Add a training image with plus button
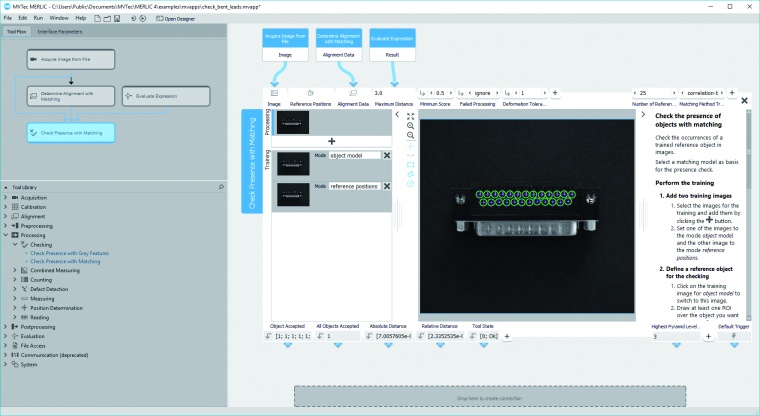The height and width of the screenshot is (416, 760). (331, 141)
